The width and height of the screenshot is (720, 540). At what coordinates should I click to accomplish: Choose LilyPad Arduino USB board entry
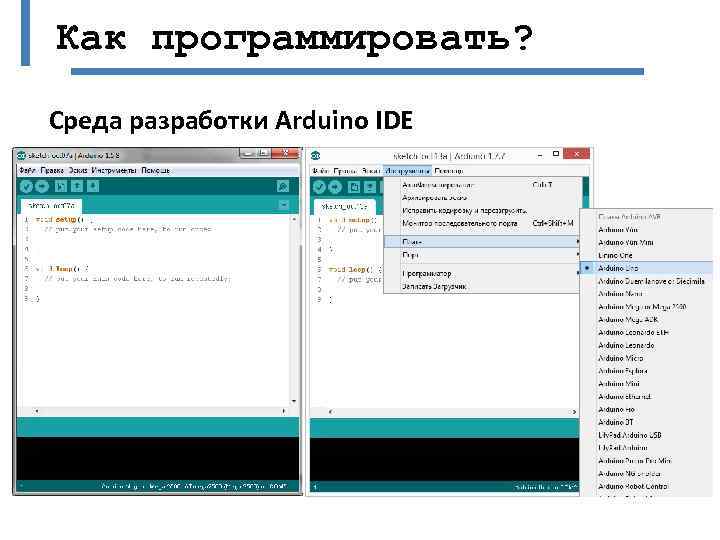pos(647,435)
